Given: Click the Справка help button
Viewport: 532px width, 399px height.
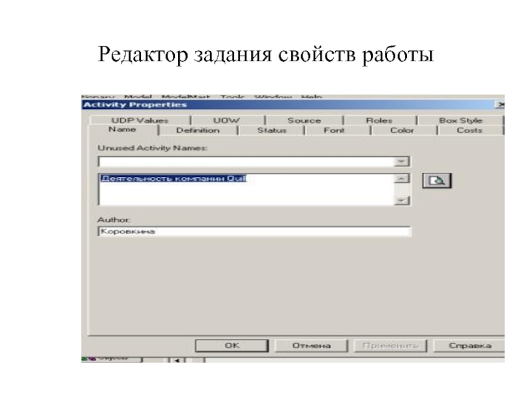Looking at the screenshot, I should pos(469,346).
